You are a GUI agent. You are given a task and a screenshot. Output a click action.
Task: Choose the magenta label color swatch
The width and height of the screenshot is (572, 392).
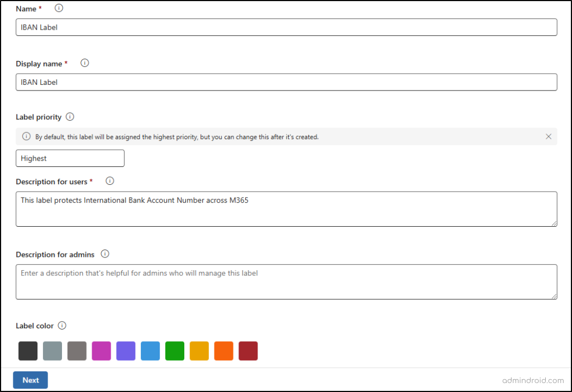(102, 351)
